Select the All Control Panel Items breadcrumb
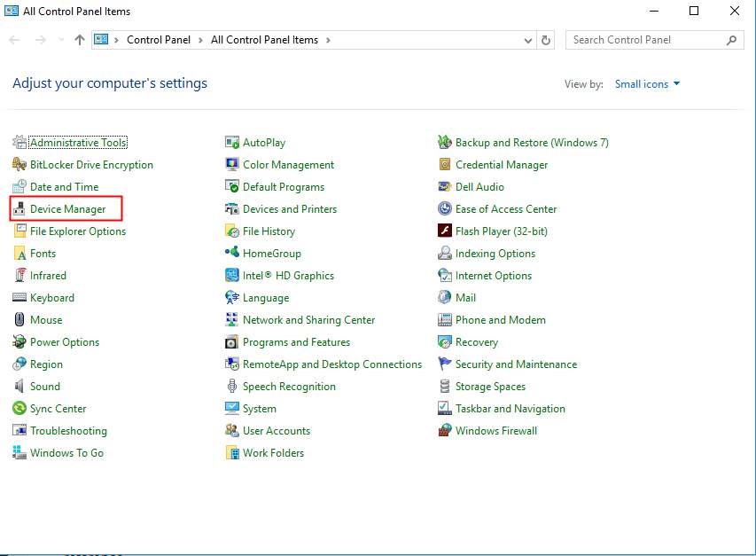Screen dimensions: 756x556 click(264, 40)
